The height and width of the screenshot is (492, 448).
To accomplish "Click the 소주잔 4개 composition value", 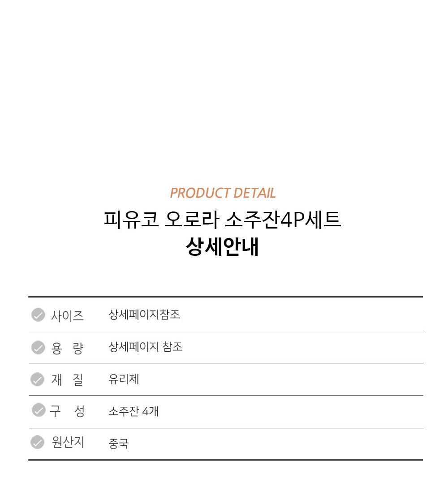I will tap(134, 411).
